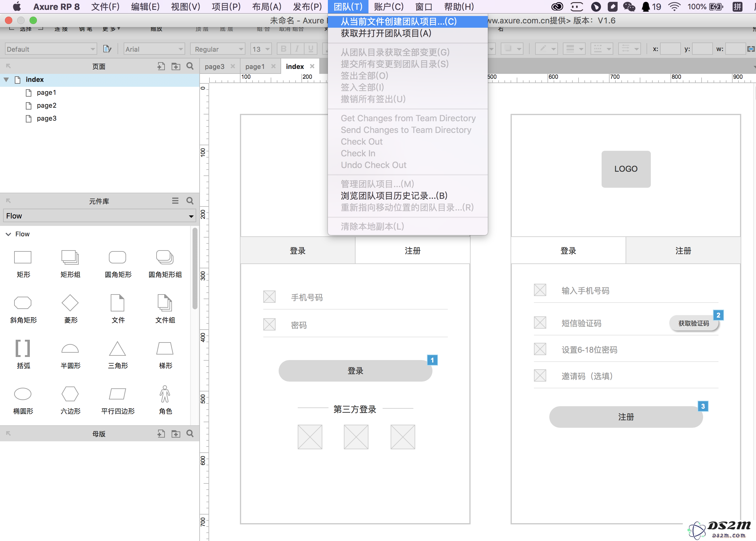The width and height of the screenshot is (756, 541).
Task: Select the 文件 document shape
Action: point(117,303)
